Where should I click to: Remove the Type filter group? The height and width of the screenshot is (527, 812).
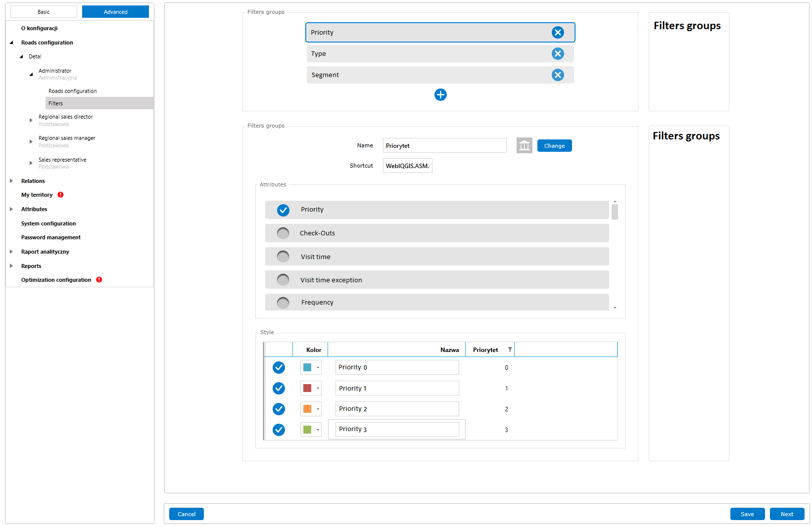(558, 54)
